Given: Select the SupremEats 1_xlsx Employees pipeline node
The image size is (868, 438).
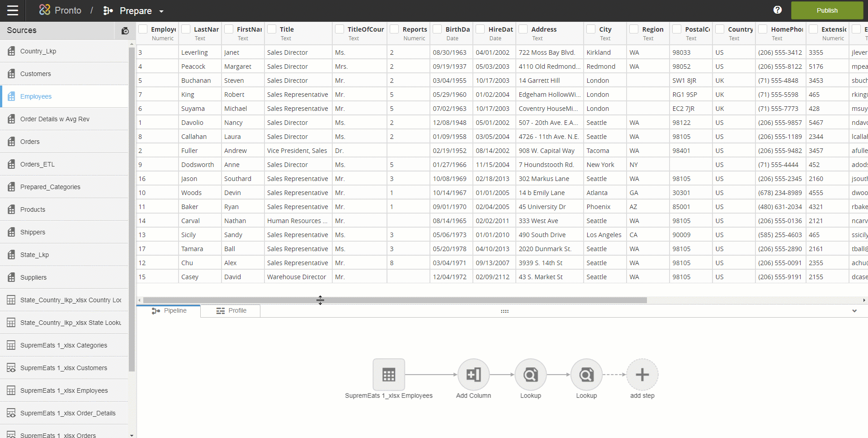Looking at the screenshot, I should point(389,375).
